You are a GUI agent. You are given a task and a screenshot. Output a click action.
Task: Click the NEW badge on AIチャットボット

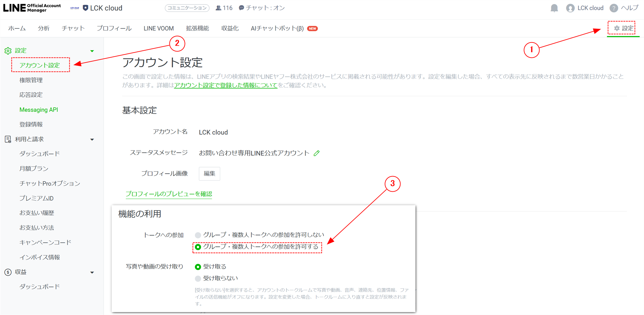click(312, 28)
